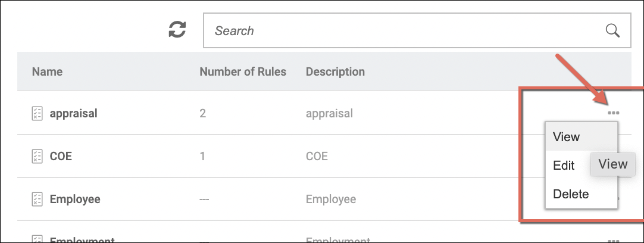Image resolution: width=644 pixels, height=243 pixels.
Task: Click the appraisal row rule count
Action: point(203,113)
